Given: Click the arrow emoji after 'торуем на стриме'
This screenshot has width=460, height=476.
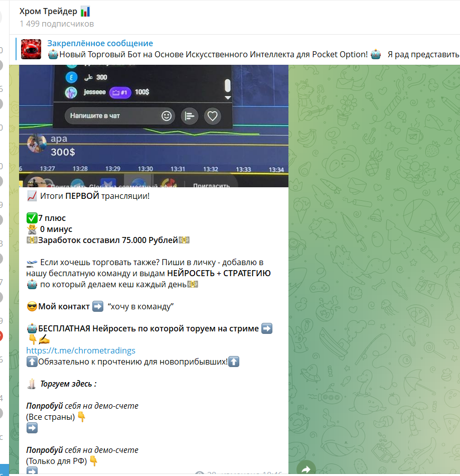Looking at the screenshot, I should pos(267,328).
